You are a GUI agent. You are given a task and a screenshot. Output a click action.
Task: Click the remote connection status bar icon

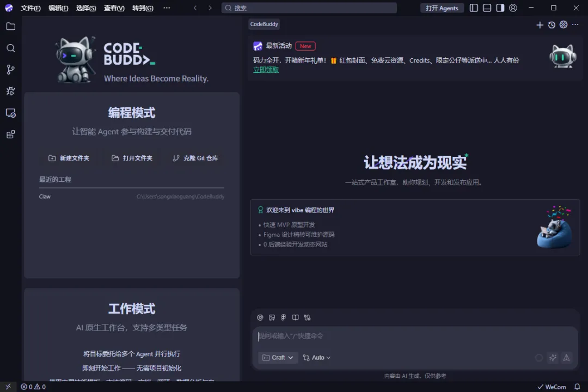8,387
